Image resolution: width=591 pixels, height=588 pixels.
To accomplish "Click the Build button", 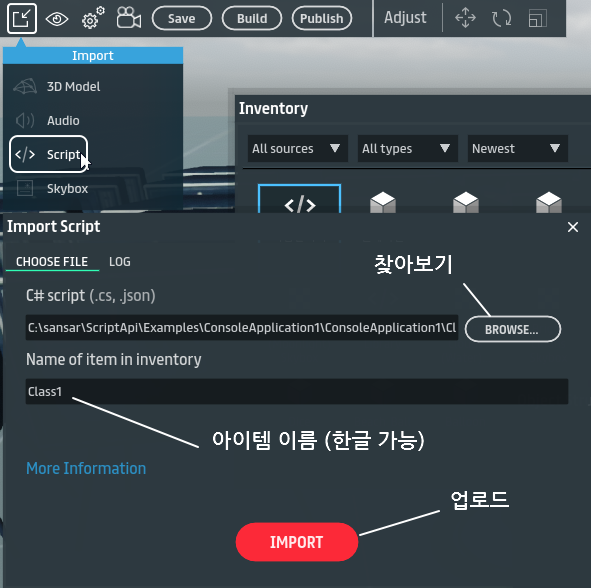I will pos(252,18).
